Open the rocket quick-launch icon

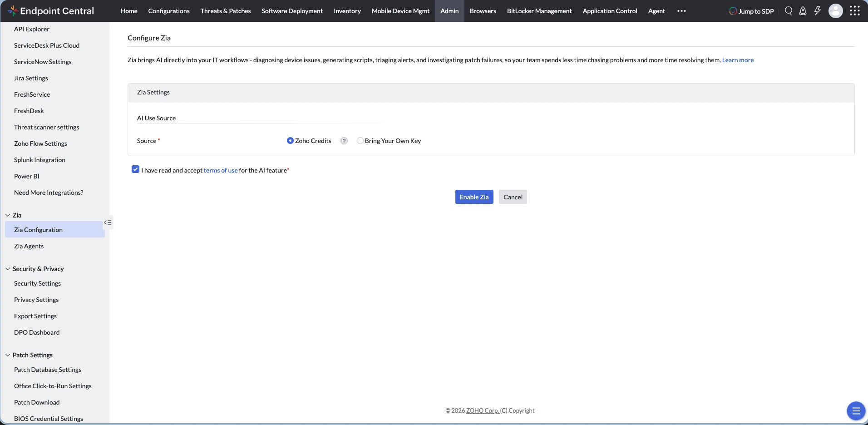click(x=803, y=11)
